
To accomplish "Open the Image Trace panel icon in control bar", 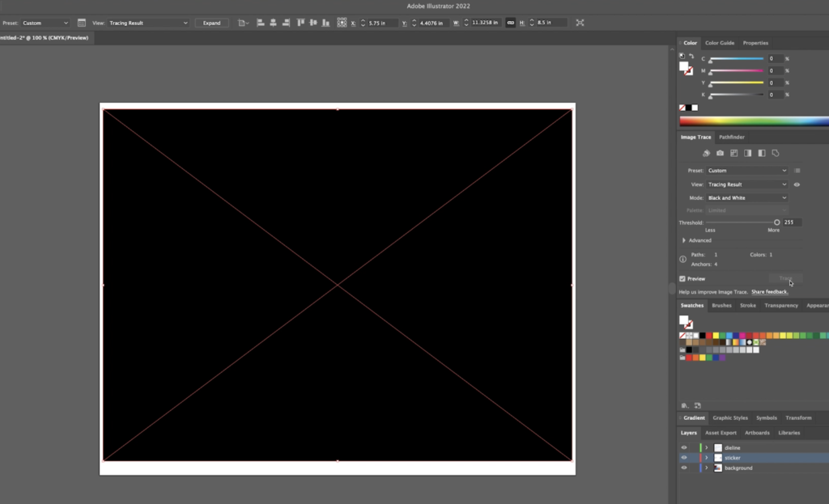I will (x=82, y=23).
